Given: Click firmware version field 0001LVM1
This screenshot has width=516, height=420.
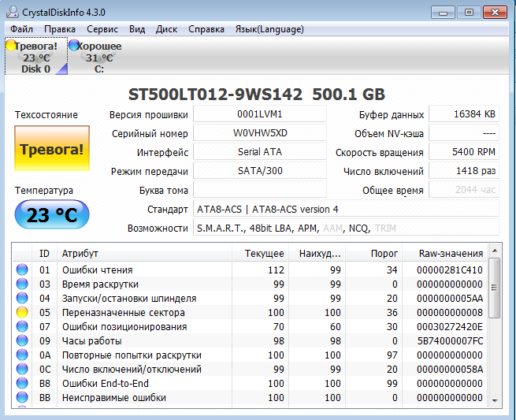Looking at the screenshot, I should coord(260,114).
